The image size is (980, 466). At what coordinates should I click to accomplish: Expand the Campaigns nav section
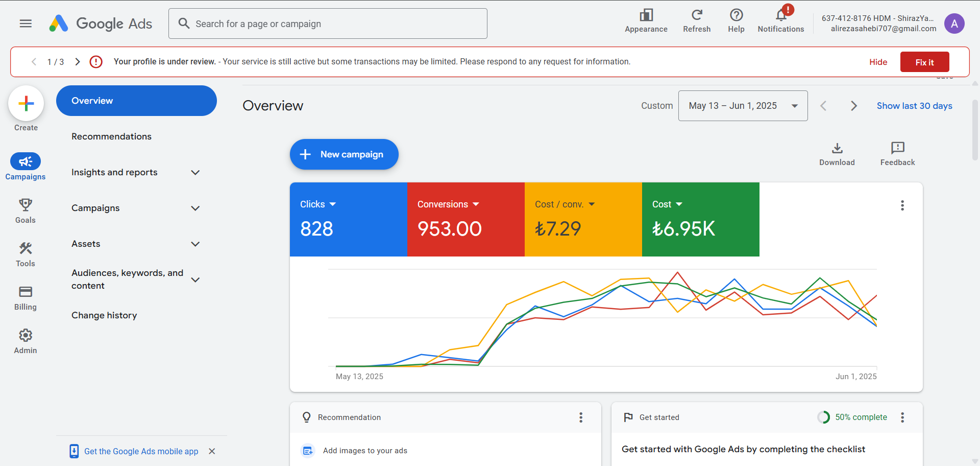click(x=195, y=208)
